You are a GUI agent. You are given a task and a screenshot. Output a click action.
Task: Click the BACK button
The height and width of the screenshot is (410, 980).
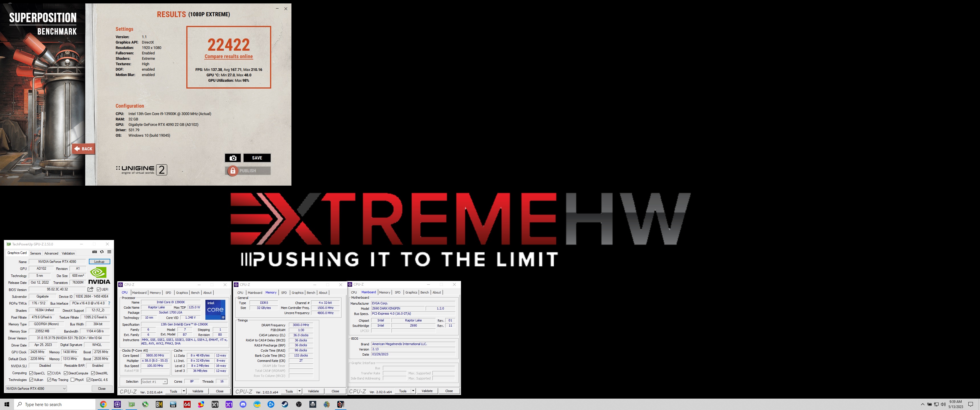83,149
